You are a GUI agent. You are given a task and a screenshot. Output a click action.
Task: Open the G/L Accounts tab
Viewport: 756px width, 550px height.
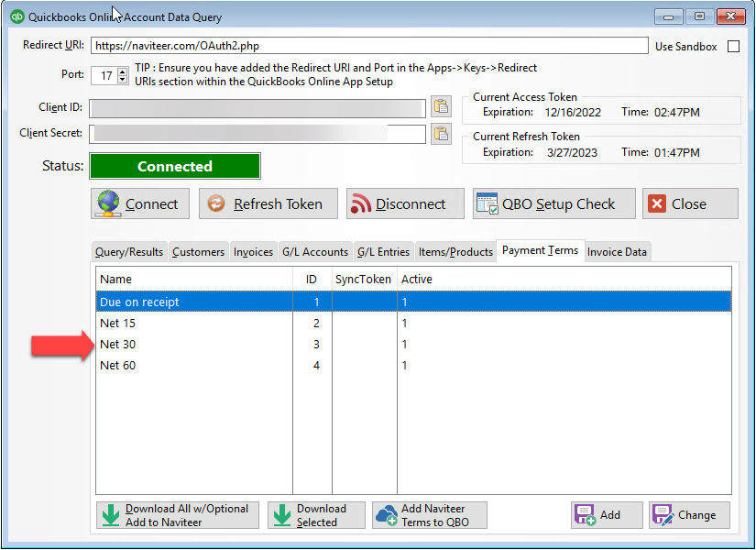pos(315,252)
